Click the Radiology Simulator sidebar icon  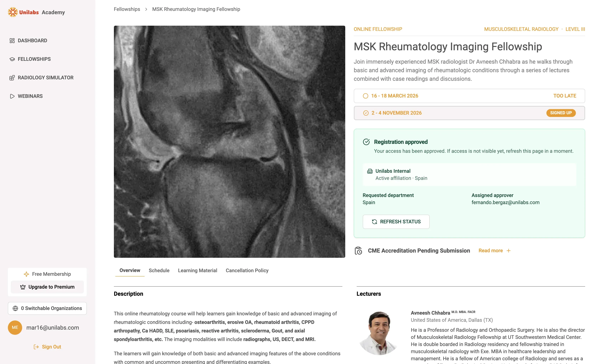click(x=12, y=78)
